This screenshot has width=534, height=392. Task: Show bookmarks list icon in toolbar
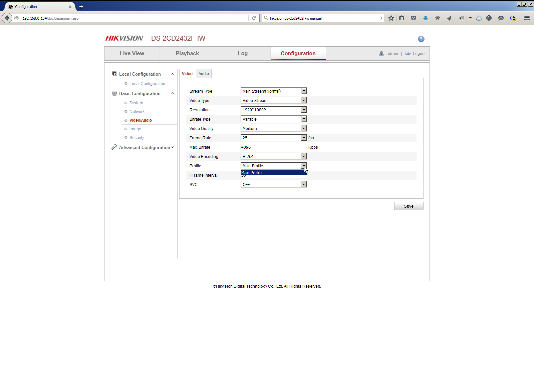(402, 18)
